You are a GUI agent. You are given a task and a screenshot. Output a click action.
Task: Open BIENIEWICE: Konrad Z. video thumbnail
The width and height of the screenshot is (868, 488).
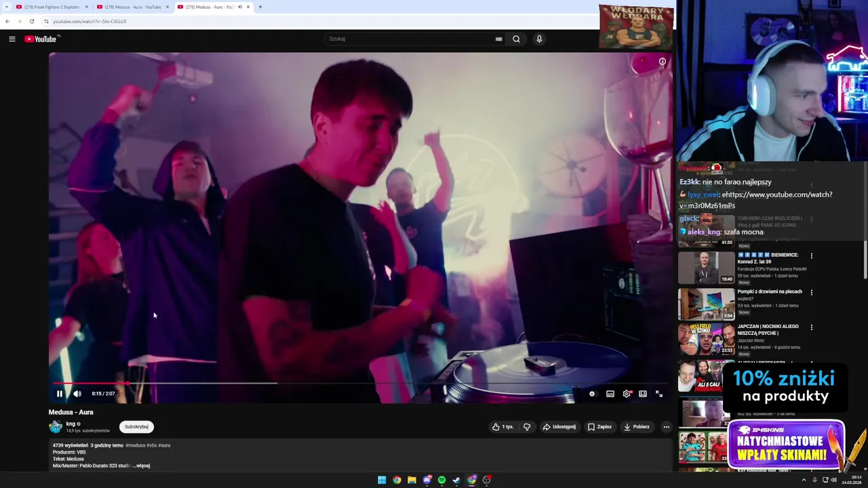click(x=706, y=268)
